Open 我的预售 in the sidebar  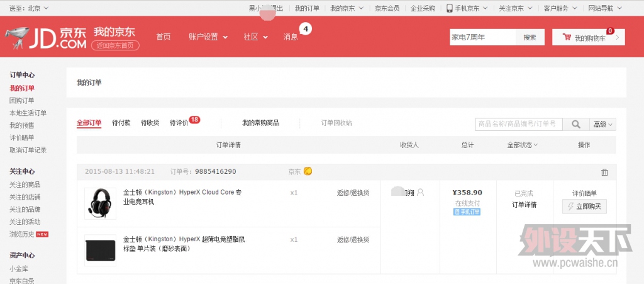pos(22,125)
